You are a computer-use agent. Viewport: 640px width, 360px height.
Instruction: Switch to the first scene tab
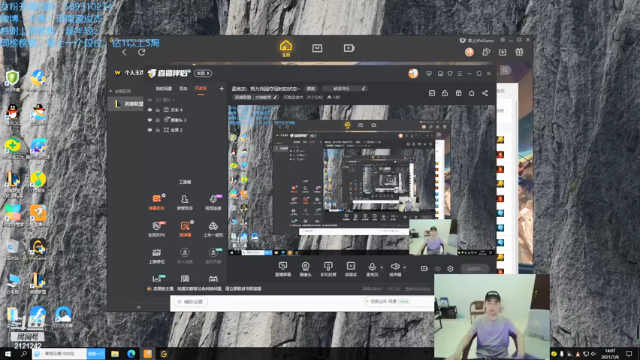[164, 89]
